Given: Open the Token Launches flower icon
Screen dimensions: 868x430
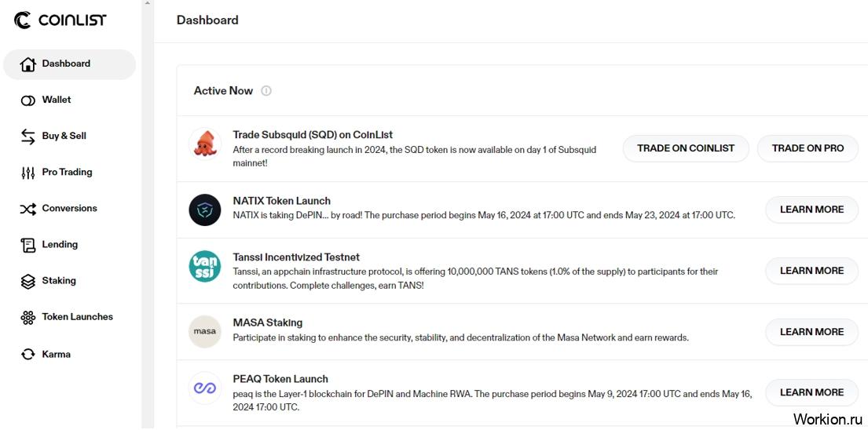Looking at the screenshot, I should (x=27, y=317).
